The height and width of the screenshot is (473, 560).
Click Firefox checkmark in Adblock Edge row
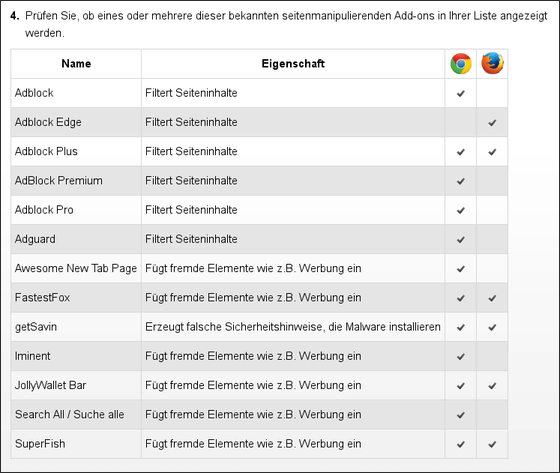pos(492,123)
